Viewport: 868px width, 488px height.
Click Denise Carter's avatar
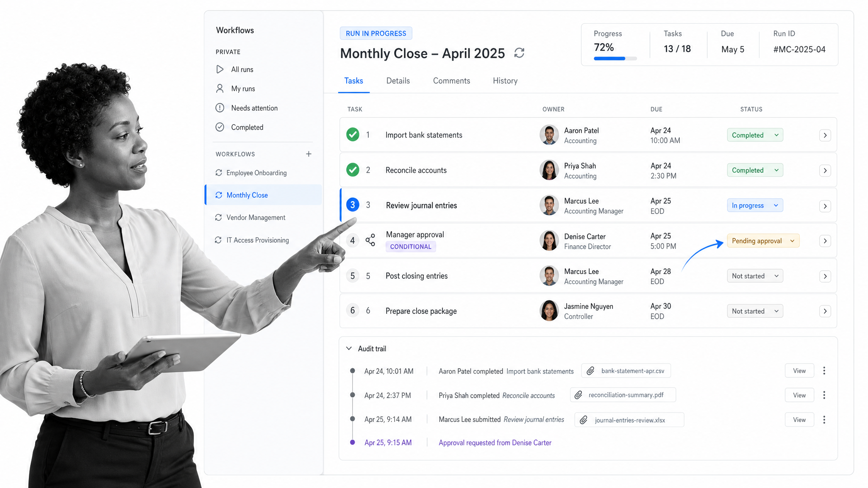tap(549, 241)
